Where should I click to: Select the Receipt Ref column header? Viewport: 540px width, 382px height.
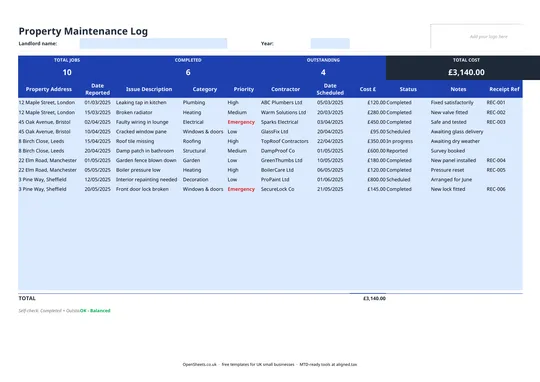(x=504, y=89)
